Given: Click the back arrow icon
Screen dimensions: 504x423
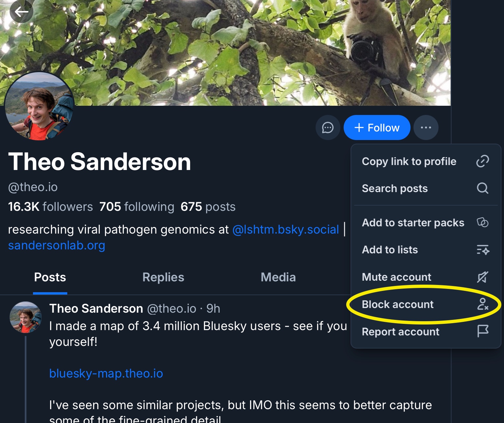Looking at the screenshot, I should [21, 12].
